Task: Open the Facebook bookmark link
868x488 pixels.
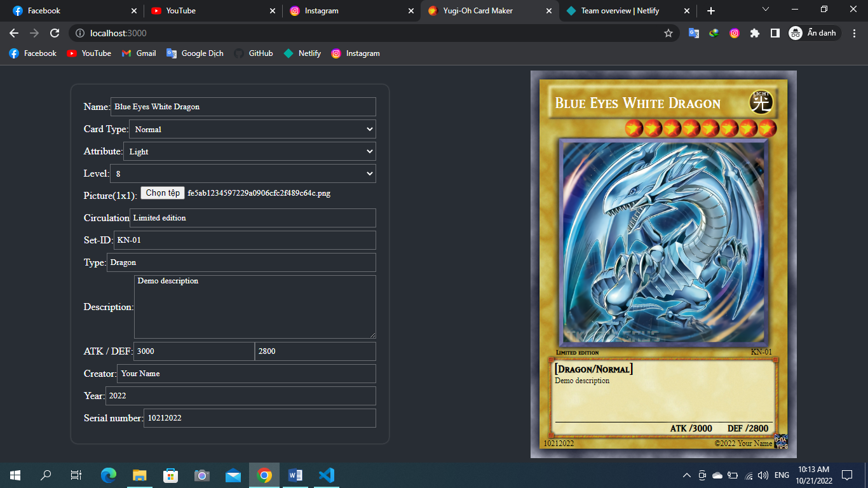Action: (x=32, y=53)
